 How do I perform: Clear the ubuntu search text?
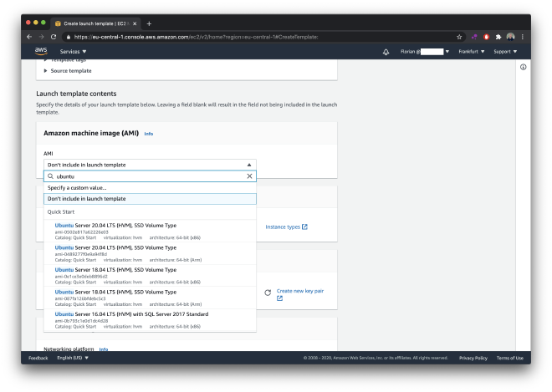(x=249, y=176)
